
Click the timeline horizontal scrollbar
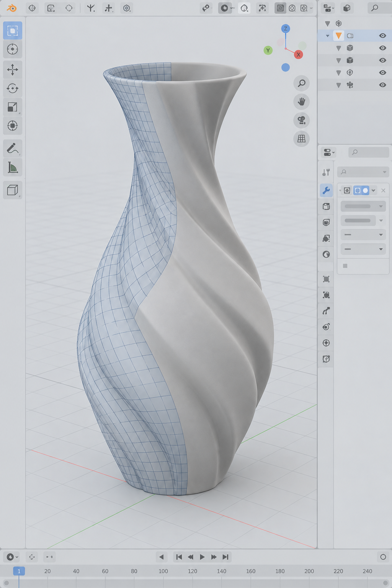[x=196, y=583]
